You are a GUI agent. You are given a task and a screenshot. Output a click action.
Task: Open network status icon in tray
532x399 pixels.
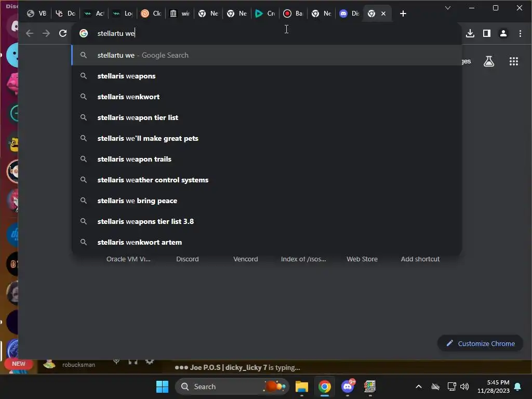click(x=451, y=387)
